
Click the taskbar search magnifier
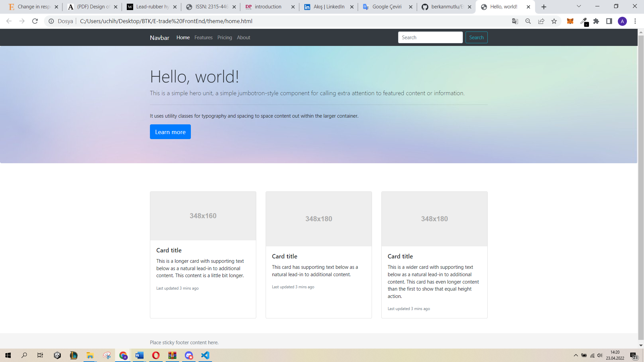point(24,355)
